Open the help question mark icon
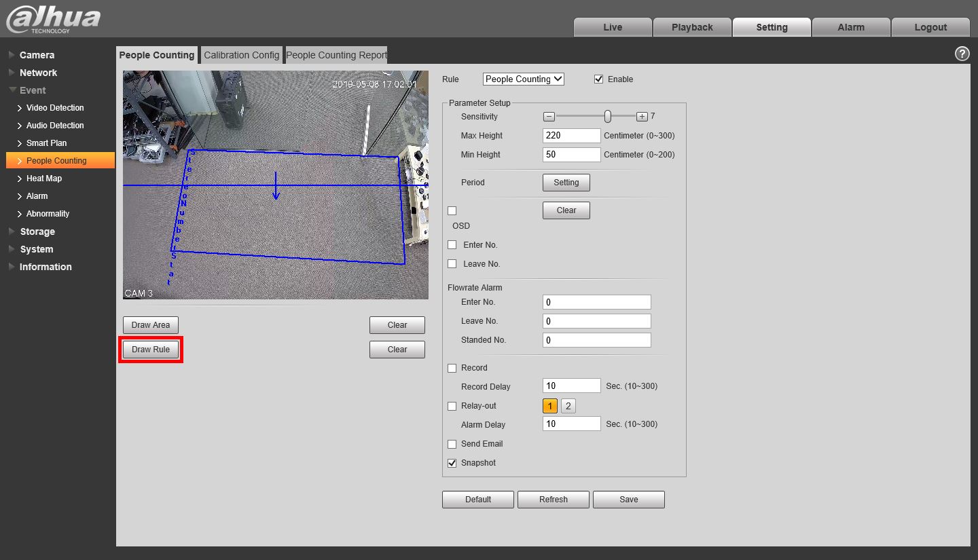Image resolution: width=978 pixels, height=560 pixels. click(962, 54)
